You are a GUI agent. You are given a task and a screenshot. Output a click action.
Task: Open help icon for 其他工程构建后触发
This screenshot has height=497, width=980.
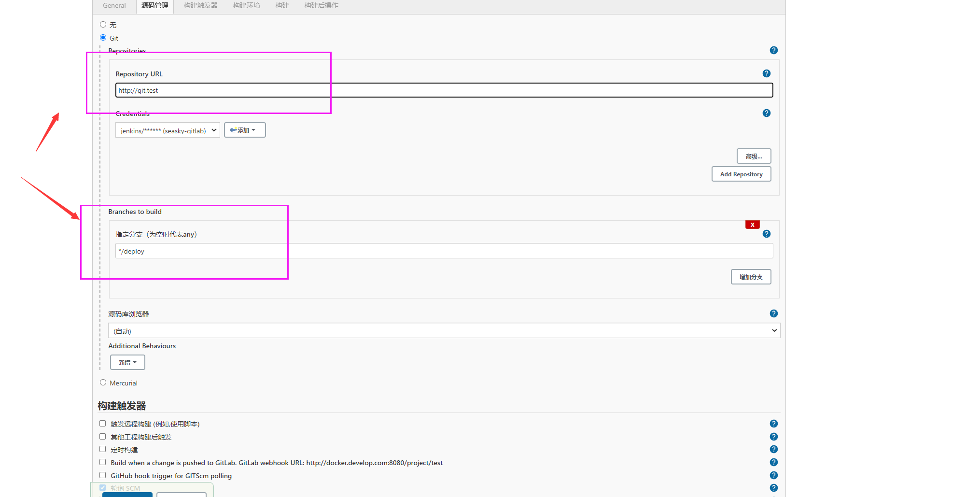(773, 437)
